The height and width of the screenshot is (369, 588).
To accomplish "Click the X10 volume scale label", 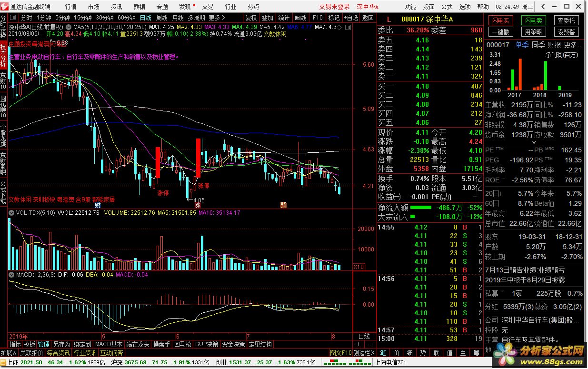I will click(x=359, y=267).
